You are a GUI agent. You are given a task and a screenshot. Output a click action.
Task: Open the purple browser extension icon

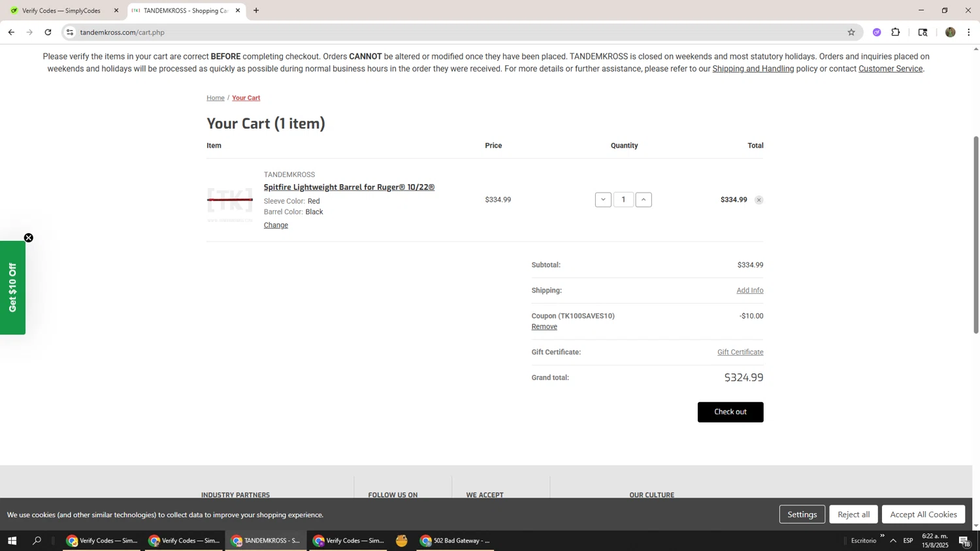click(x=877, y=32)
